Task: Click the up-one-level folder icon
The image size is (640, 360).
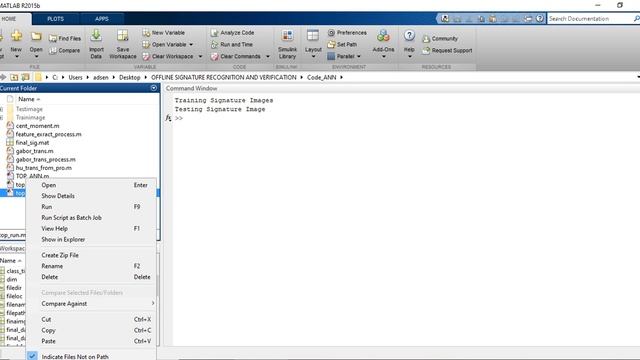Action: point(14,77)
